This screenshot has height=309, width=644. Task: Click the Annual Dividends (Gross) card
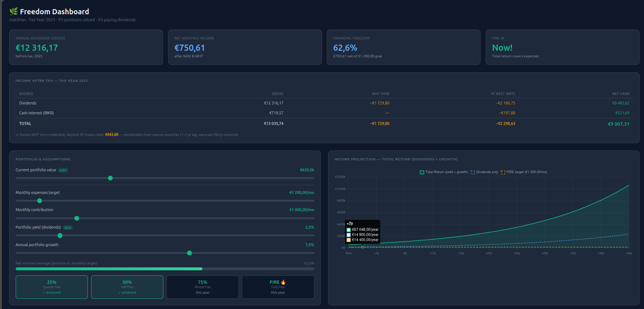point(86,47)
